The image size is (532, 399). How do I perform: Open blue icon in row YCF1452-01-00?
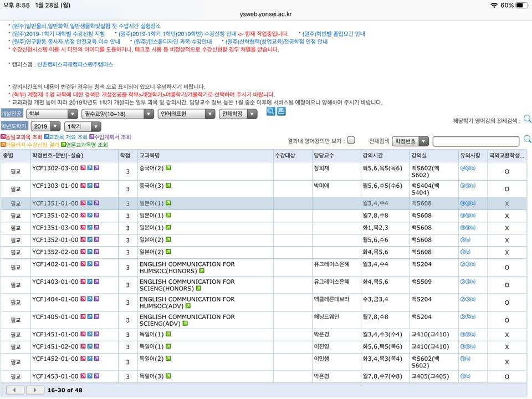pos(90,359)
